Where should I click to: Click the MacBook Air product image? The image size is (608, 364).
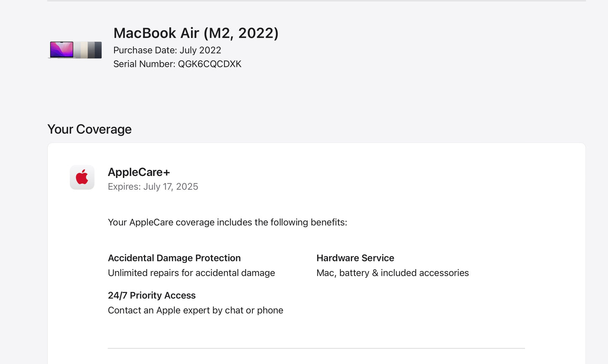pos(75,50)
